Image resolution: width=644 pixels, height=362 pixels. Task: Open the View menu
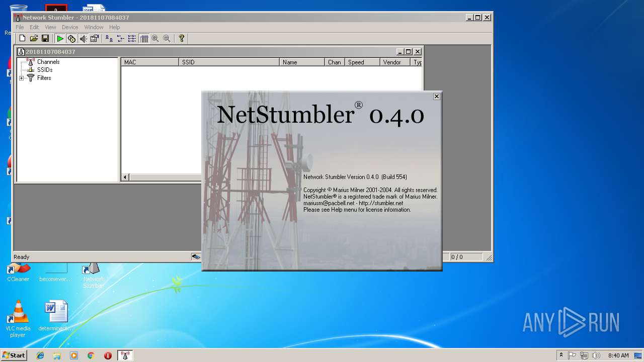(x=50, y=27)
